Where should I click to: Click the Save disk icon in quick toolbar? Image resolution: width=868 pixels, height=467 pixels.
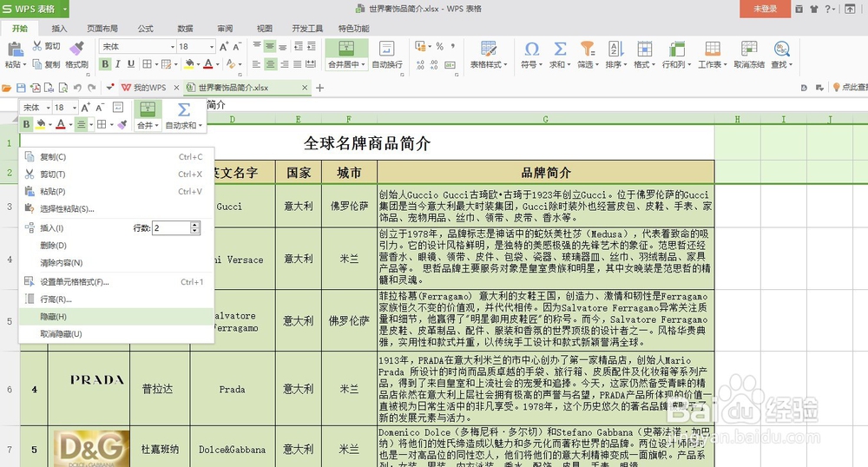21,88
